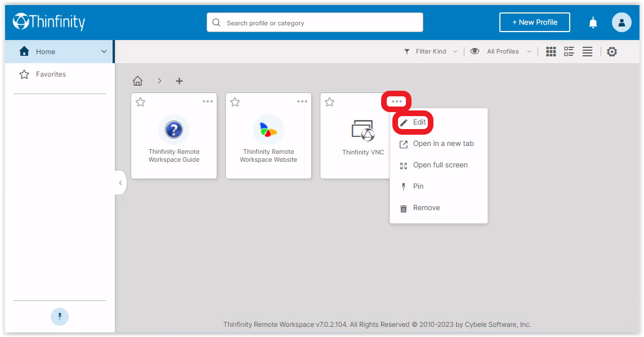Switch to compact list view

click(x=587, y=51)
